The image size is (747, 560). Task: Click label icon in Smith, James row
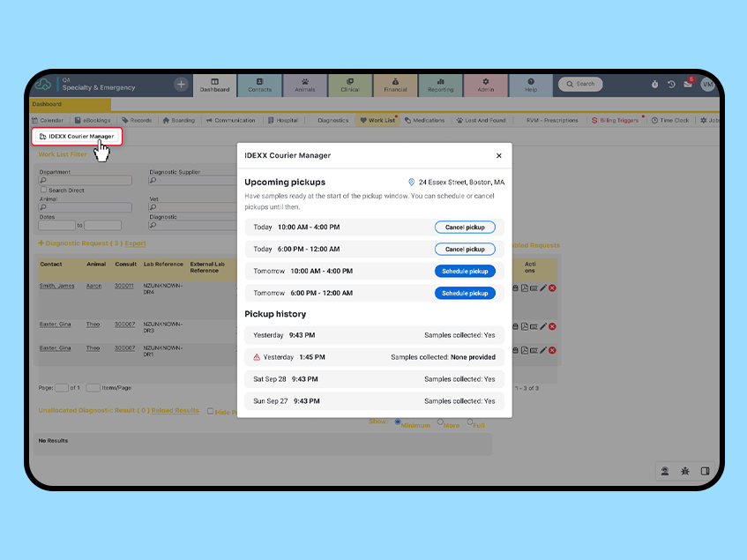coord(534,288)
